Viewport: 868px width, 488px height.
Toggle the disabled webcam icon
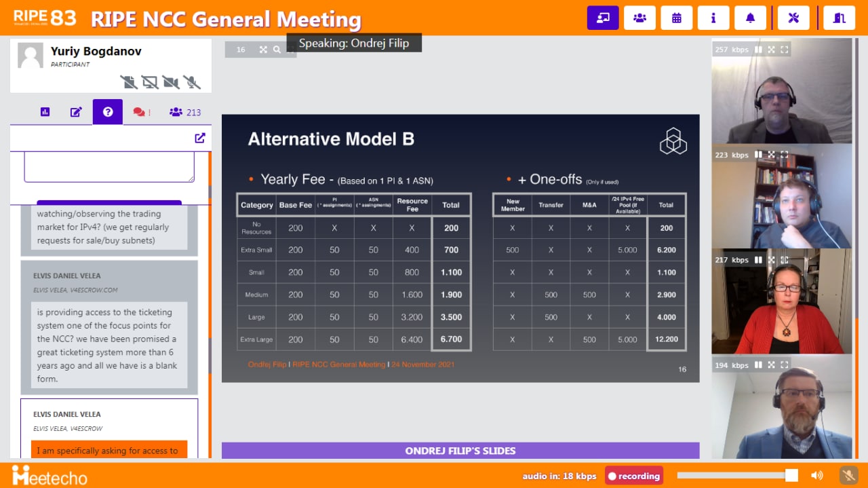point(171,82)
